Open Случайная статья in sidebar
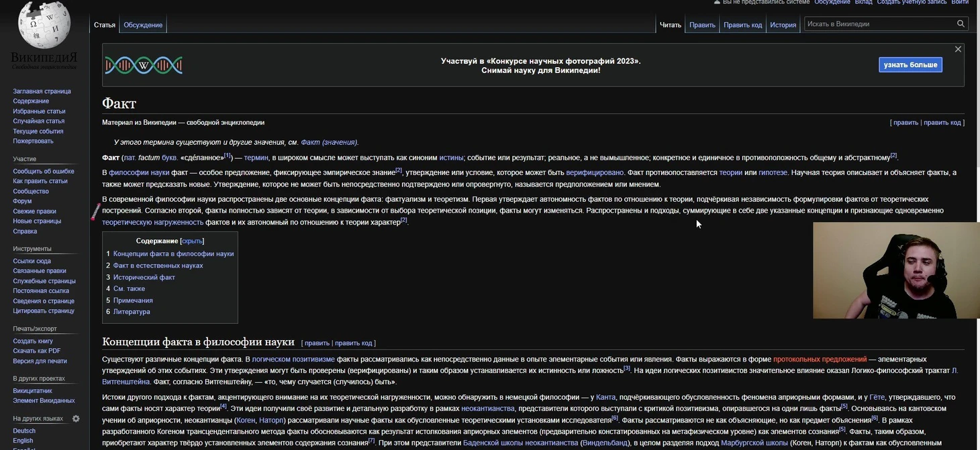The height and width of the screenshot is (450, 980). pos(39,121)
